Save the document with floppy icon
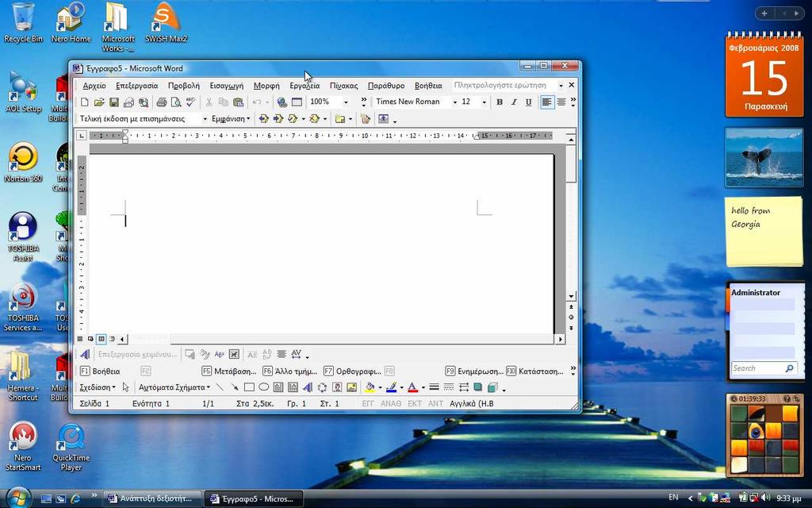The height and width of the screenshot is (508, 812). point(114,102)
